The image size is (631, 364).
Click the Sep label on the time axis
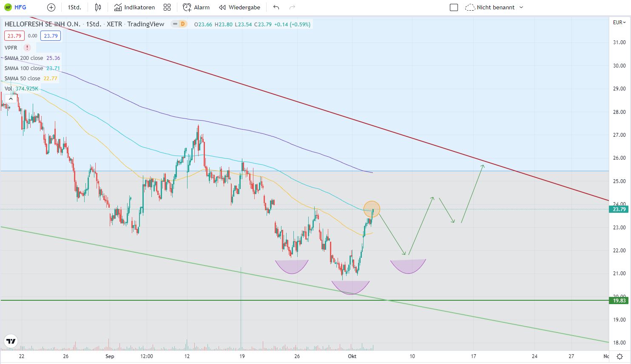(x=110, y=356)
